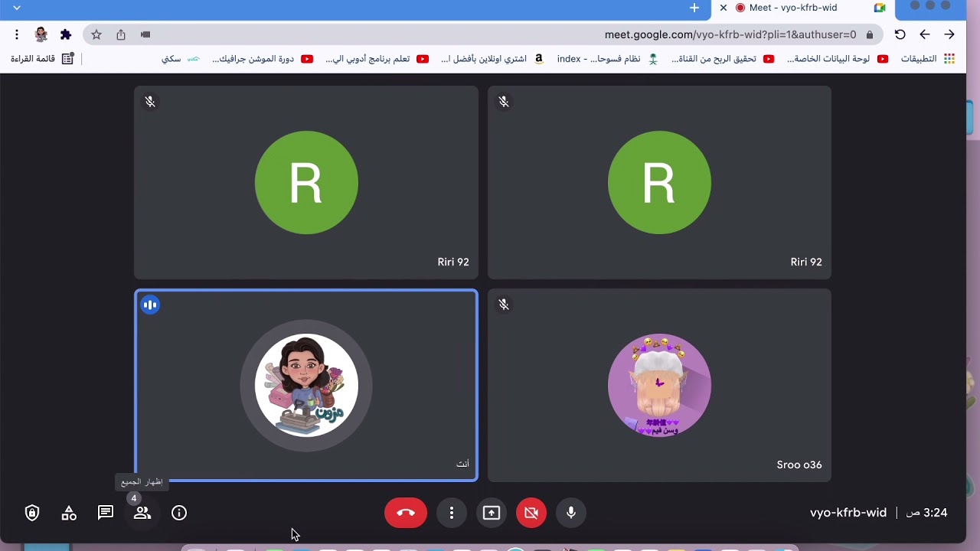
Task: Toggle the camera off button
Action: [531, 513]
